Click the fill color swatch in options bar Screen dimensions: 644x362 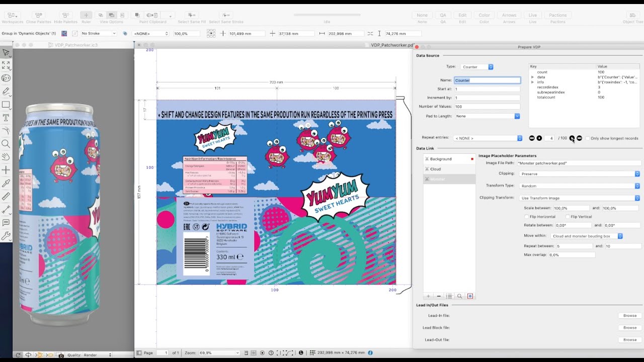(x=64, y=33)
